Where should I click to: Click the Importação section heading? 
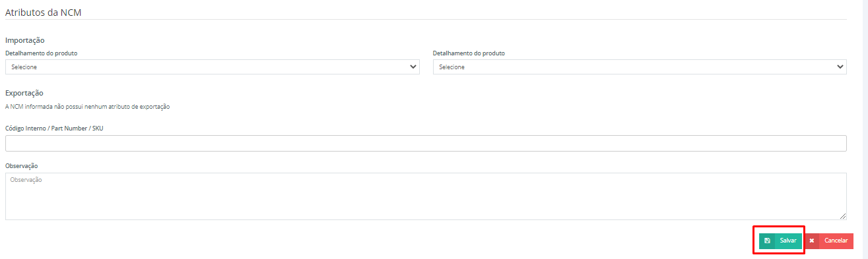(x=25, y=40)
